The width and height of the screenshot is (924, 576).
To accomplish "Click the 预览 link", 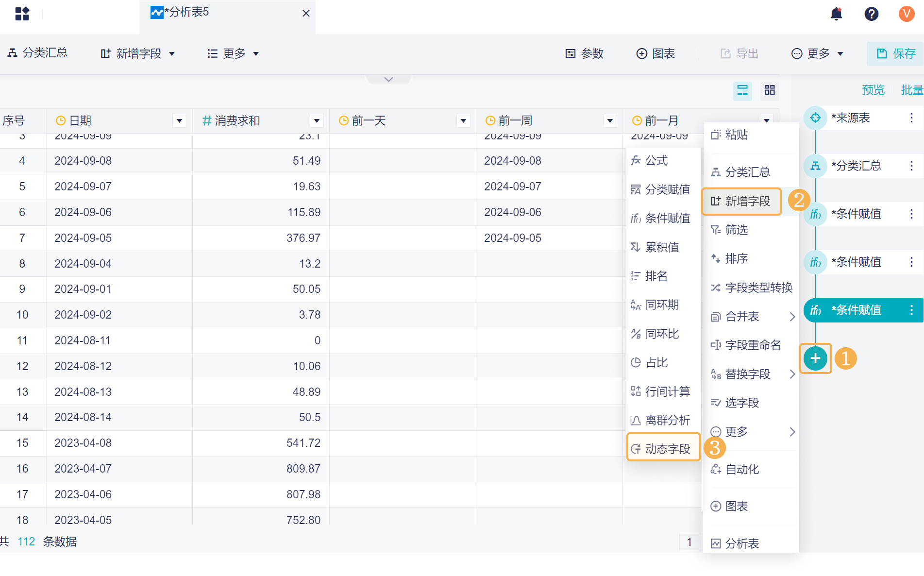I will click(873, 90).
